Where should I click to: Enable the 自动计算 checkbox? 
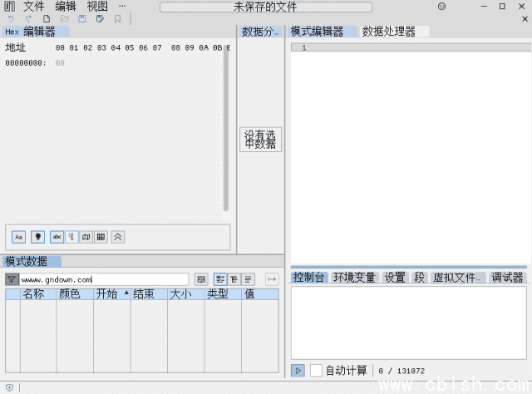click(x=316, y=371)
